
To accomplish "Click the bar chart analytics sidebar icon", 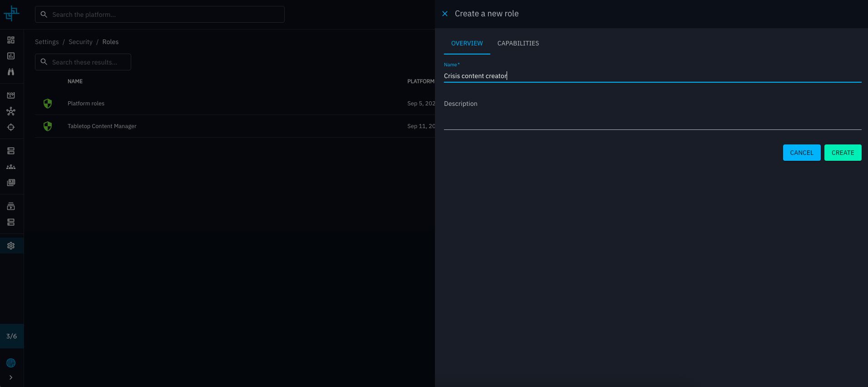I will tap(11, 56).
